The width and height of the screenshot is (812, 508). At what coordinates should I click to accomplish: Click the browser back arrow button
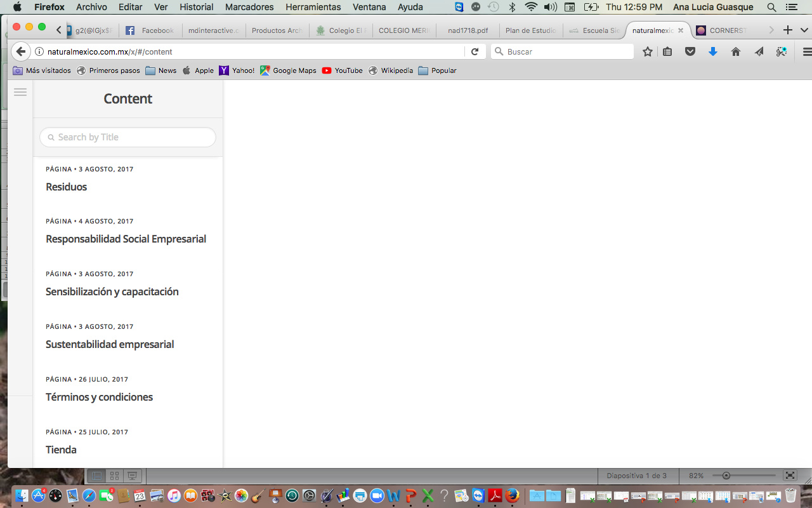(x=20, y=51)
